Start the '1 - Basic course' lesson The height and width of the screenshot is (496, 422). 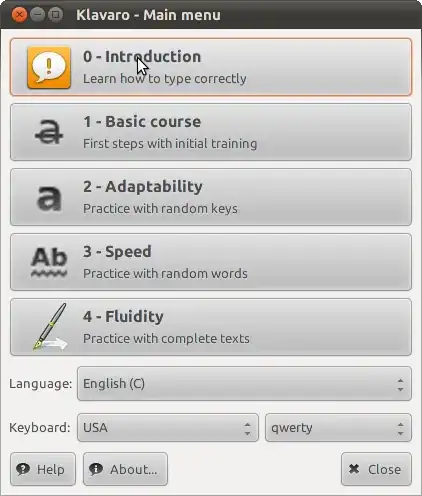(x=211, y=132)
